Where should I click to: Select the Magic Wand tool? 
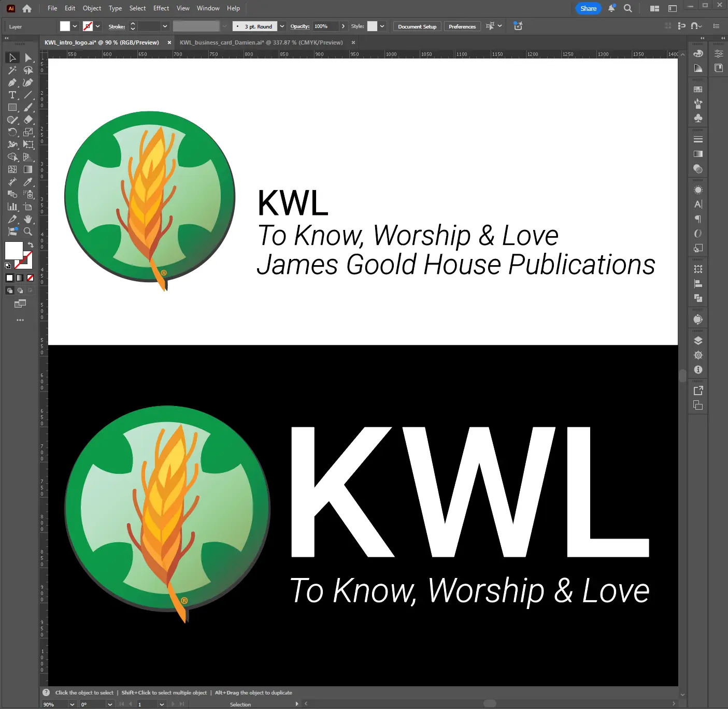pos(12,70)
